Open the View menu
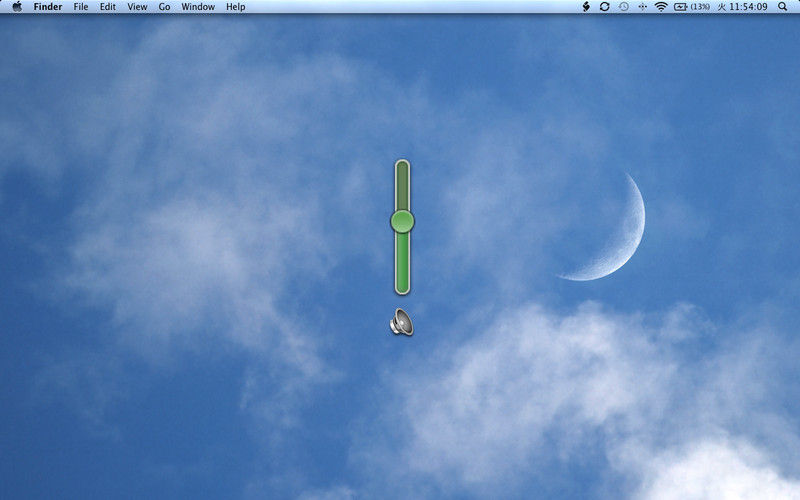This screenshot has width=800, height=500. [137, 7]
